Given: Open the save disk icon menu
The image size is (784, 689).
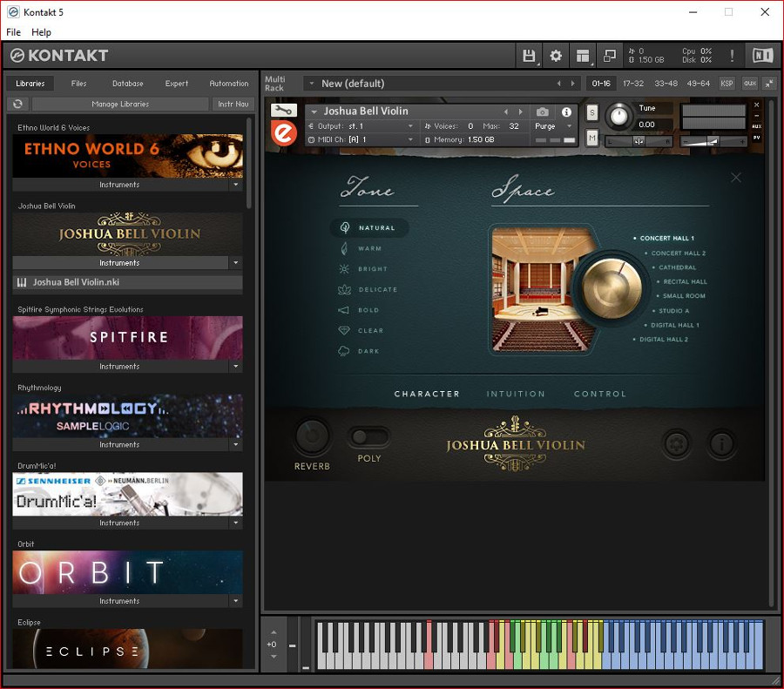Looking at the screenshot, I should (x=529, y=56).
